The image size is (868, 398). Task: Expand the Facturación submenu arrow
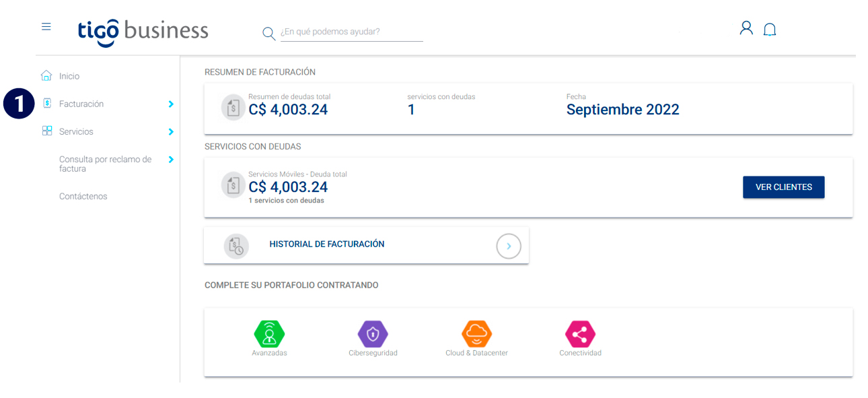click(171, 104)
